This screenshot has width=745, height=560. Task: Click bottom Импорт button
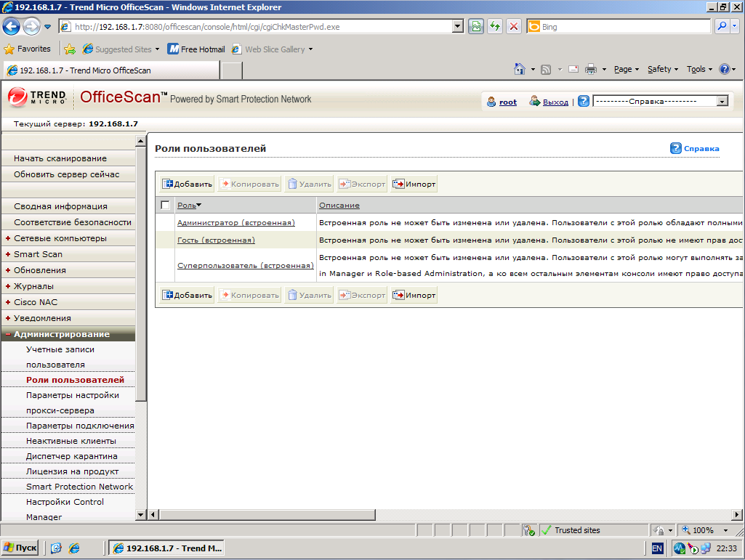pyautogui.click(x=414, y=296)
